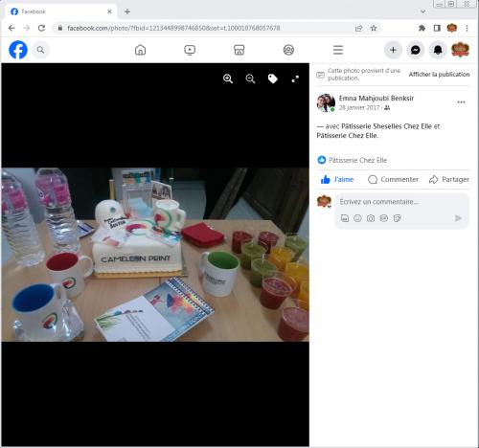Click the Create plus button
479x448 pixels.
click(393, 50)
